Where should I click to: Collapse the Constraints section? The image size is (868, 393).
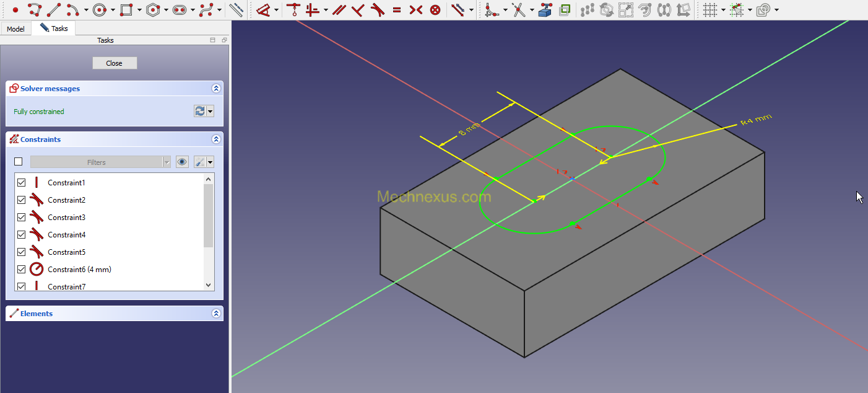click(x=216, y=139)
